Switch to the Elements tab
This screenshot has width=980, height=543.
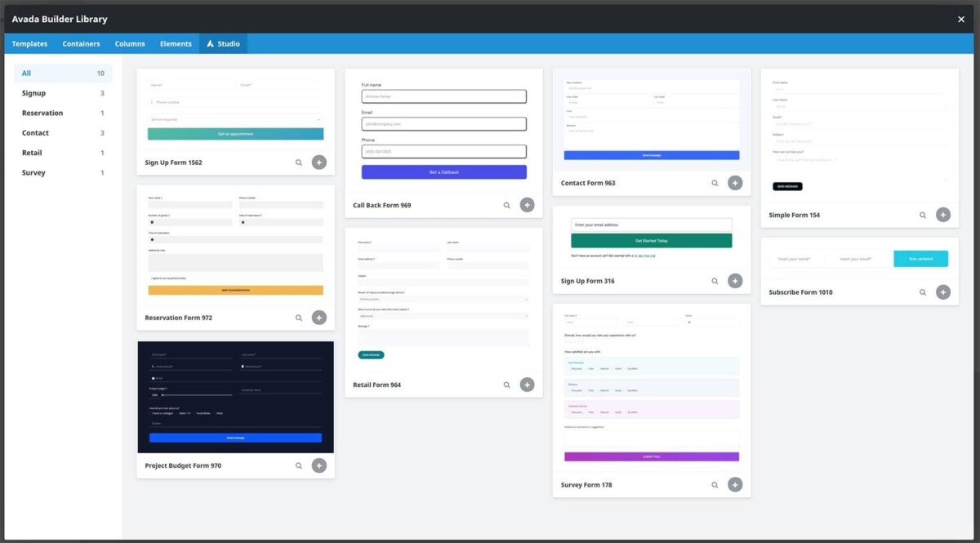176,43
